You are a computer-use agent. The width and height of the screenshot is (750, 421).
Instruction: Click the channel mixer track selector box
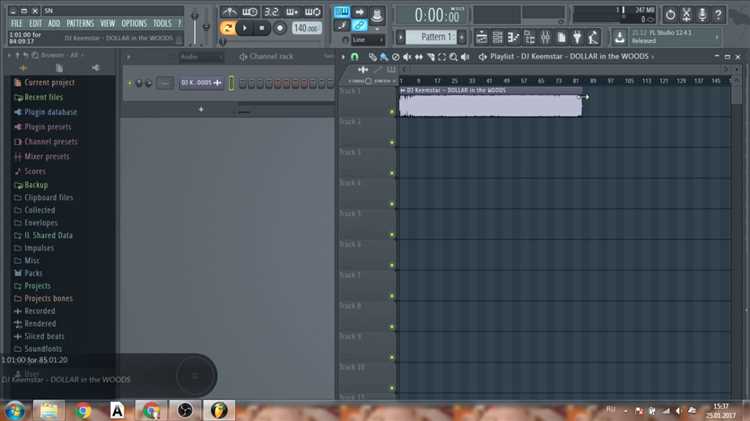pyautogui.click(x=165, y=83)
